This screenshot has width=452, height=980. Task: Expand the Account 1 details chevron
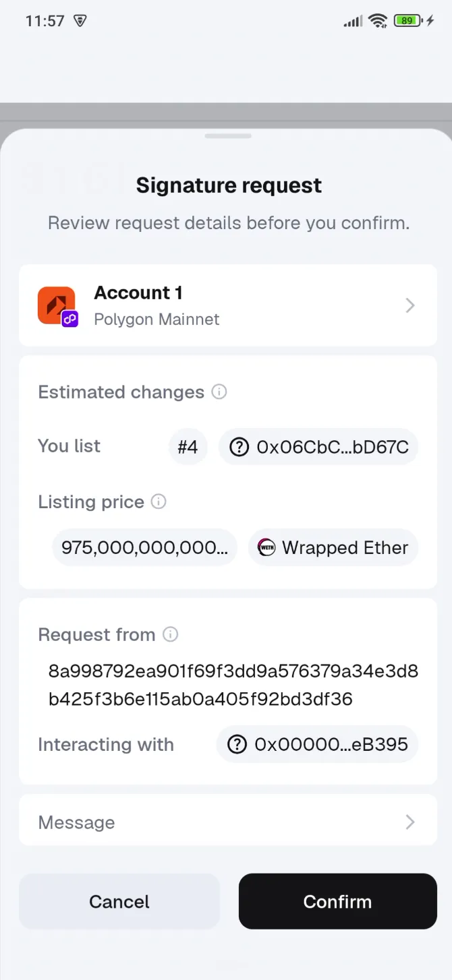click(409, 305)
